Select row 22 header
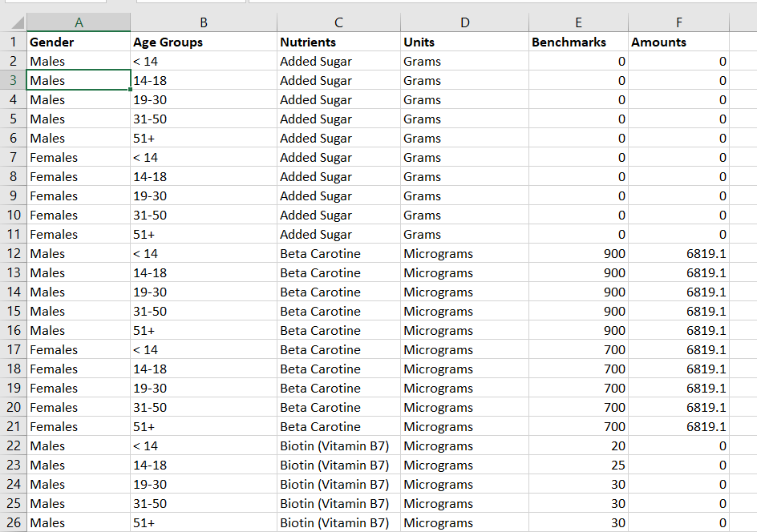757x532 pixels. [14, 445]
